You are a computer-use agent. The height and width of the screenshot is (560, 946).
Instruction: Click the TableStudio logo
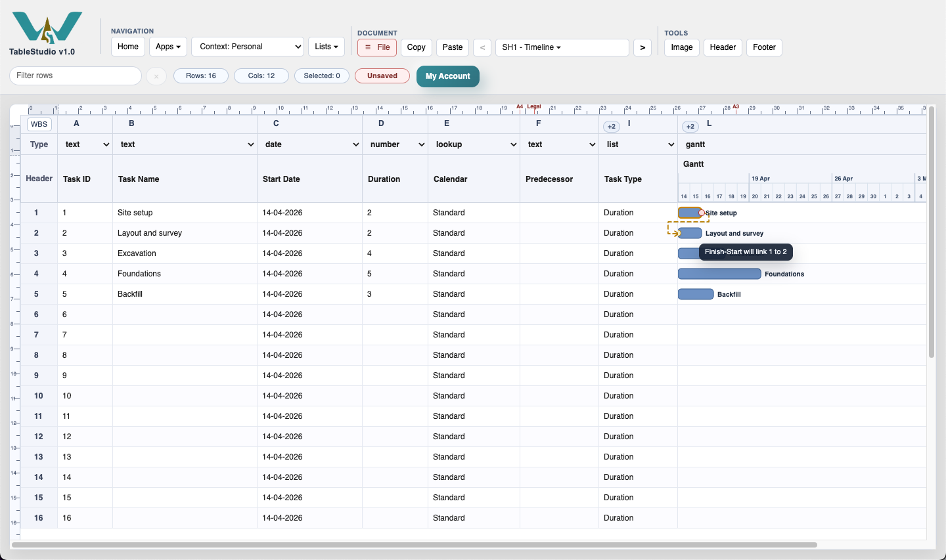click(x=47, y=28)
